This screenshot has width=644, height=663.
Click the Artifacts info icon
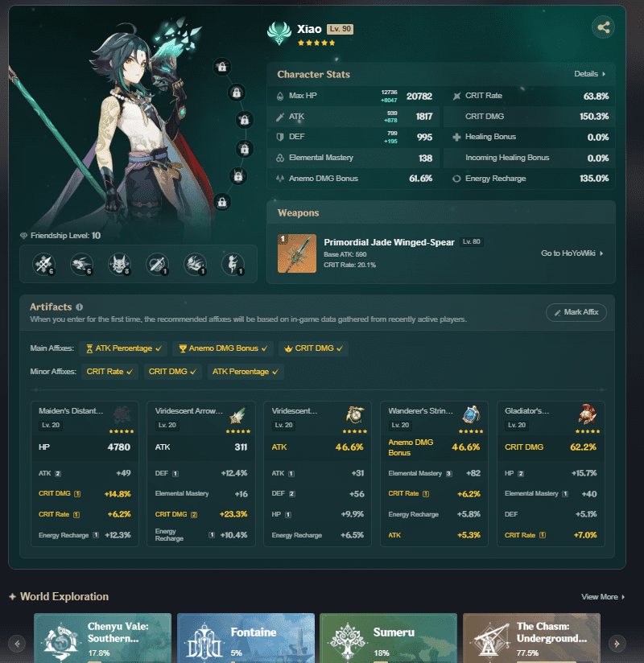79,307
